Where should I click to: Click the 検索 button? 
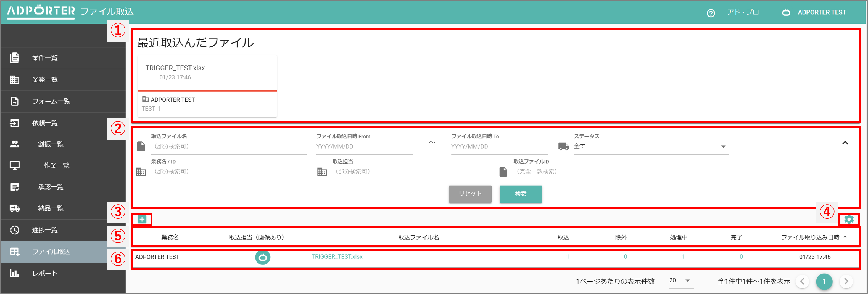521,194
